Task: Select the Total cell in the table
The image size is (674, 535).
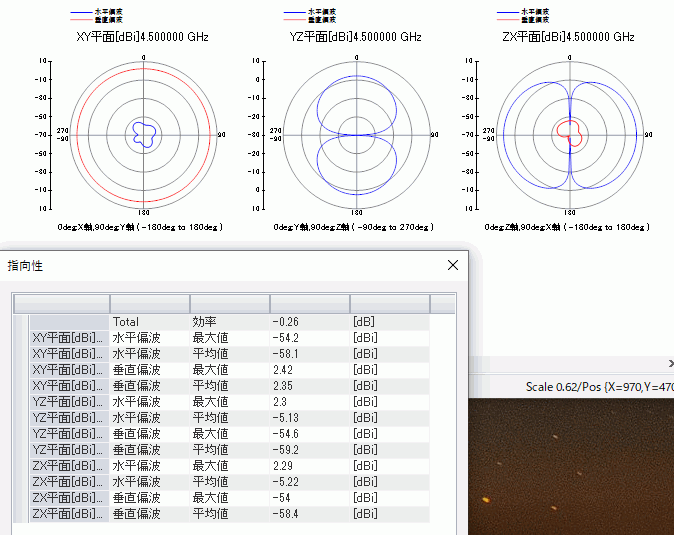Action: click(x=126, y=322)
